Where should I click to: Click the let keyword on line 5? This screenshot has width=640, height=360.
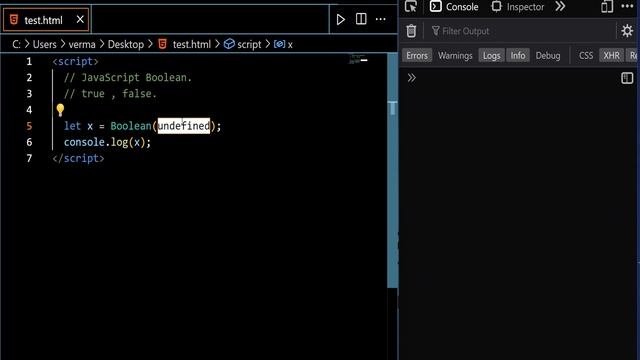72,126
